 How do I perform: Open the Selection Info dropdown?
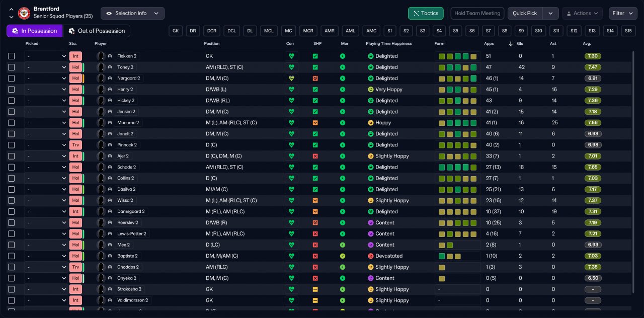pyautogui.click(x=132, y=13)
